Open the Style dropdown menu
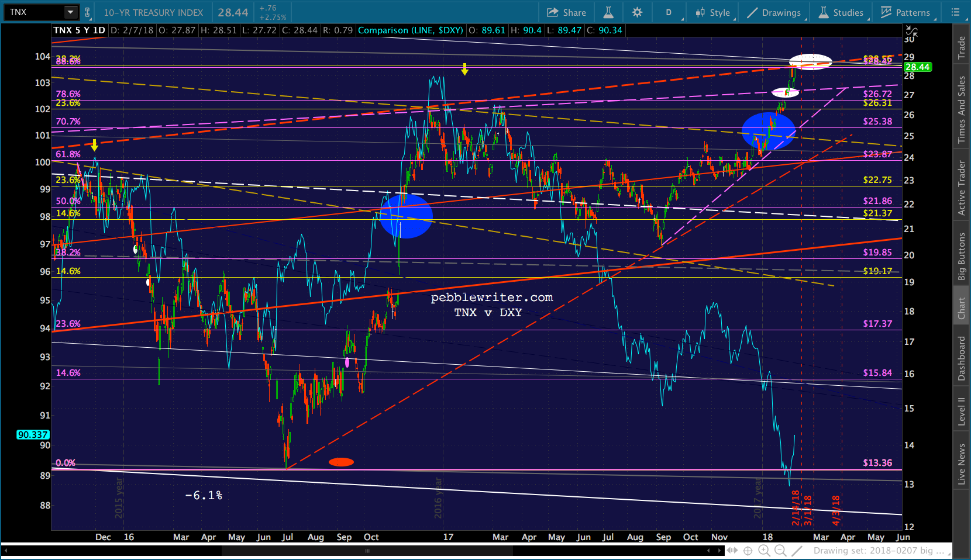 [713, 12]
